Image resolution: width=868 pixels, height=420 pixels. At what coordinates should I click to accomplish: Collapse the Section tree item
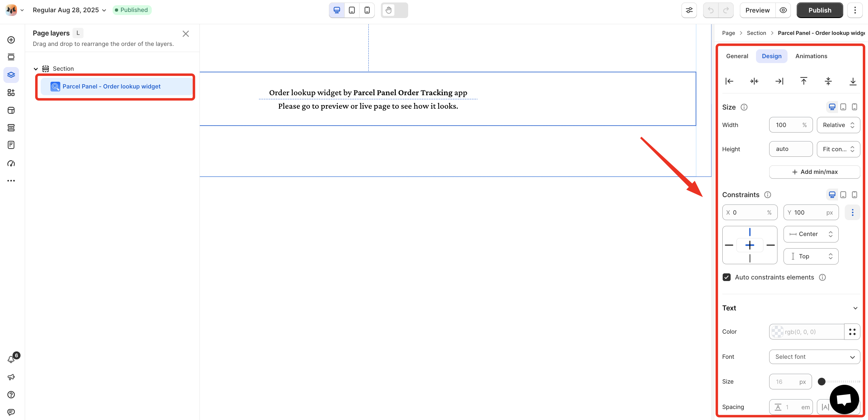click(36, 69)
